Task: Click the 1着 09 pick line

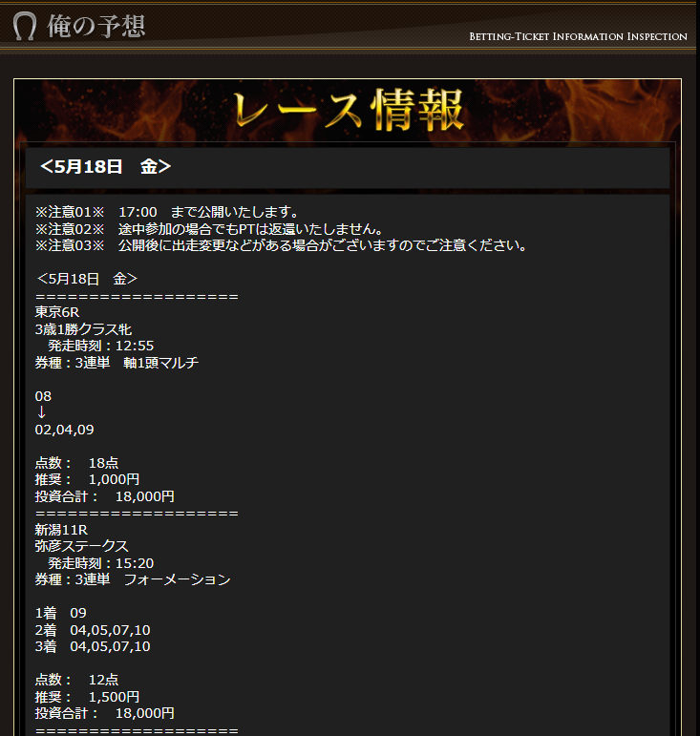Action: tap(60, 613)
